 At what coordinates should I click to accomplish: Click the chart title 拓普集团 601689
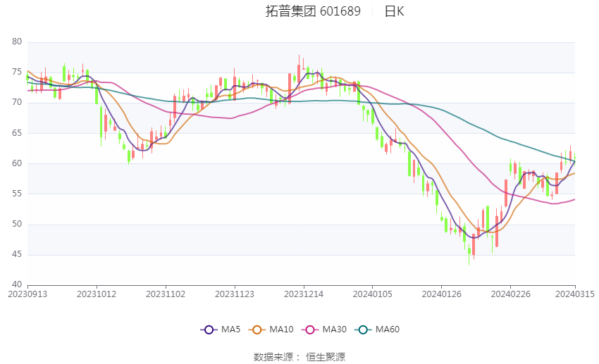(313, 11)
